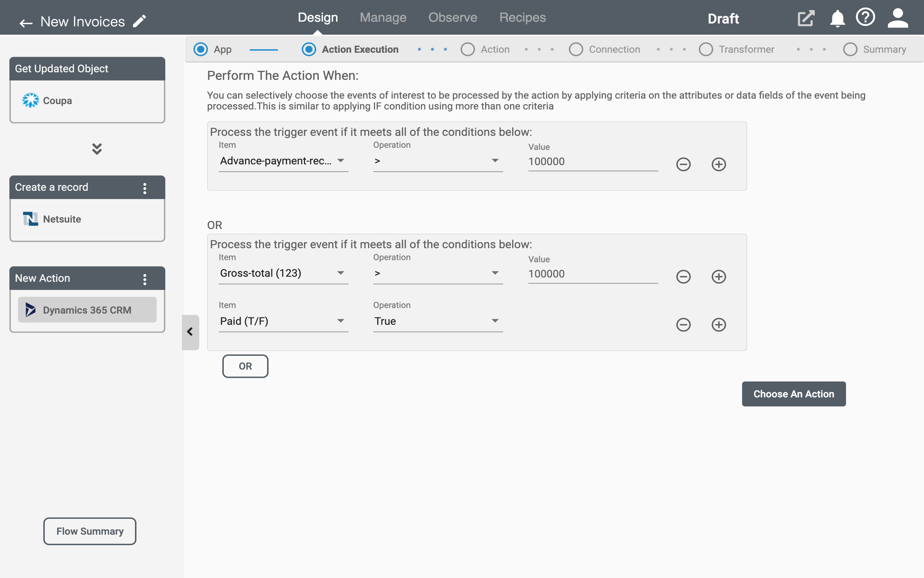The height and width of the screenshot is (578, 924).
Task: Open the True operation dropdown
Action: [438, 321]
